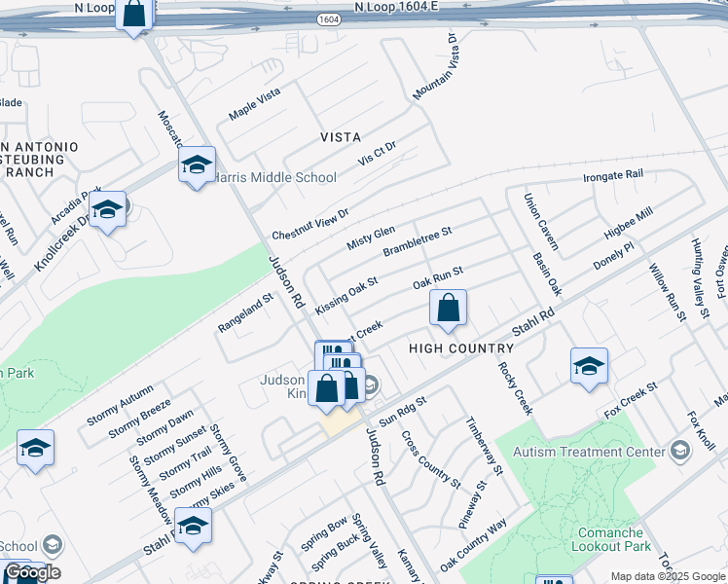Select the Higbee Mill street label
This screenshot has height=584, width=728.
coord(628,223)
